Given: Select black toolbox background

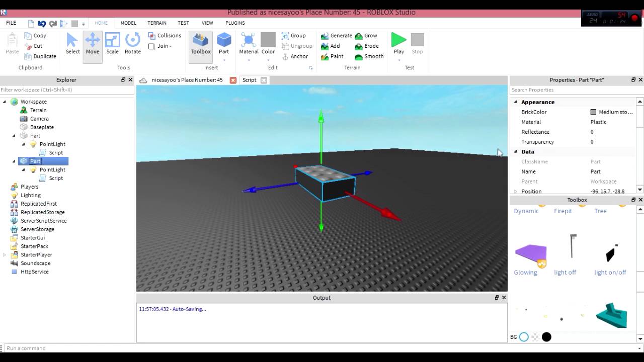Looking at the screenshot, I should (x=546, y=337).
